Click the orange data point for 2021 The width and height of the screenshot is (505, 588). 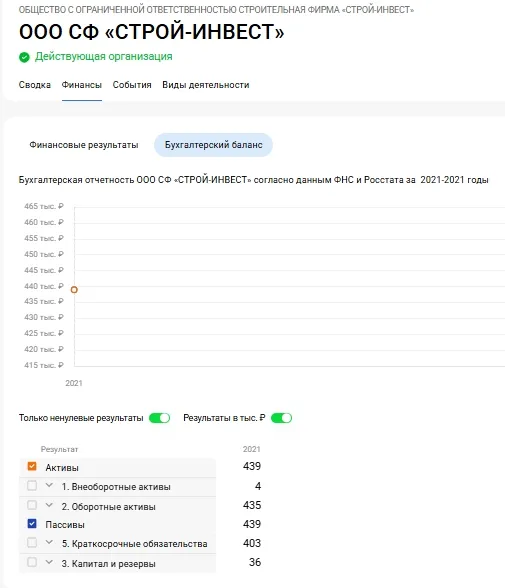74,290
